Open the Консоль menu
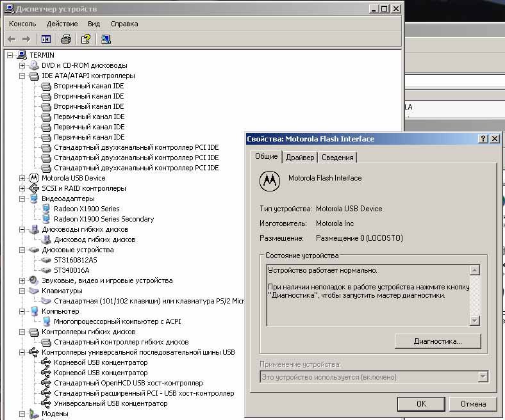505x420 pixels. click(x=22, y=24)
